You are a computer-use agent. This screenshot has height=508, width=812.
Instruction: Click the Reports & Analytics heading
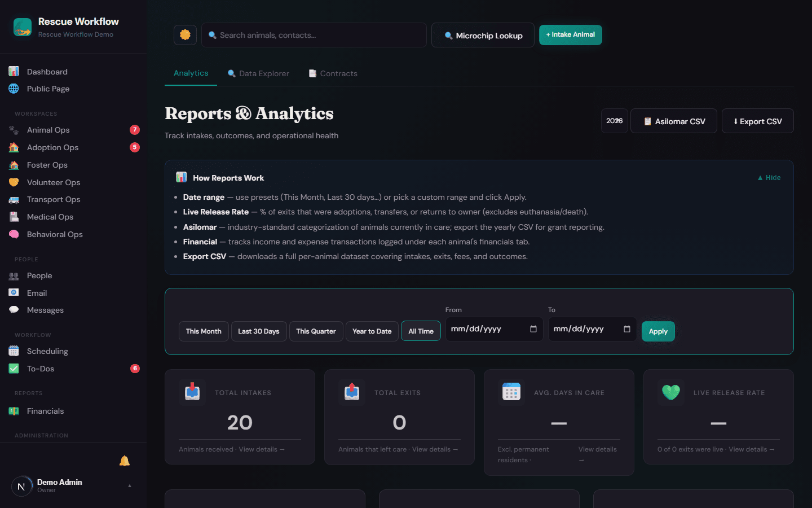pos(249,113)
